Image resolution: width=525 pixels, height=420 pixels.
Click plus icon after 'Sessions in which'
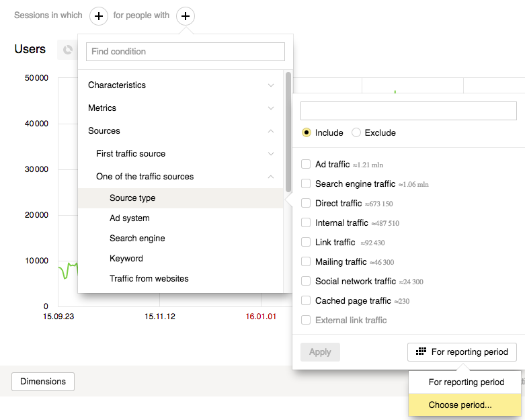[x=98, y=15]
